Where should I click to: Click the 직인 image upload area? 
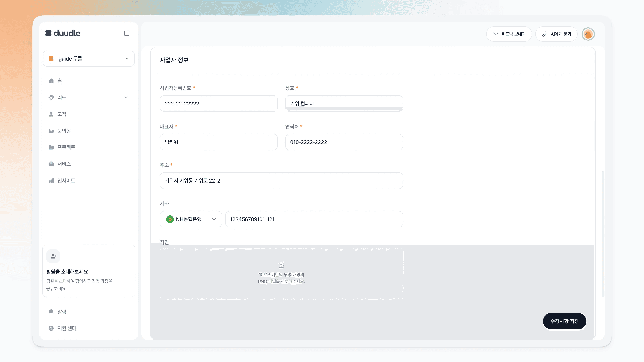282,274
